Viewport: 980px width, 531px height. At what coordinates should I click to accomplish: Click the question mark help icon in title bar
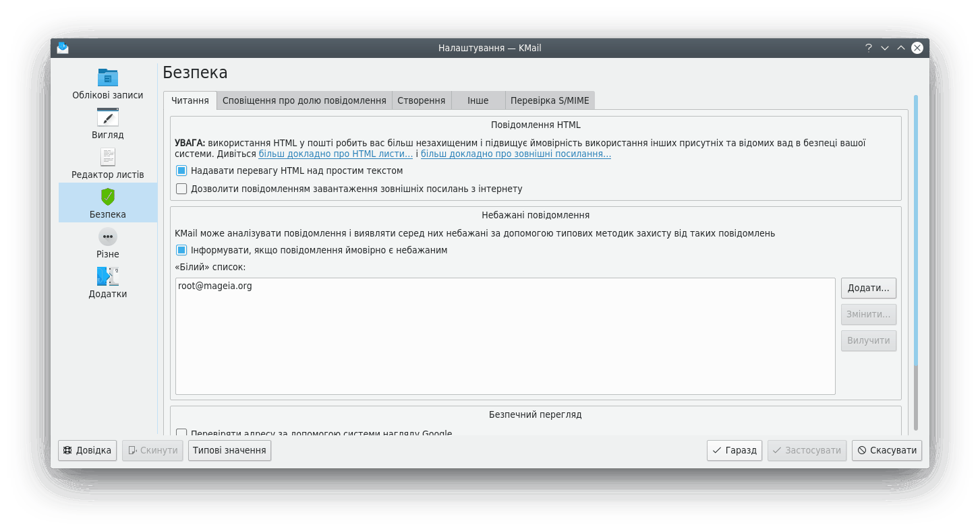pos(869,48)
